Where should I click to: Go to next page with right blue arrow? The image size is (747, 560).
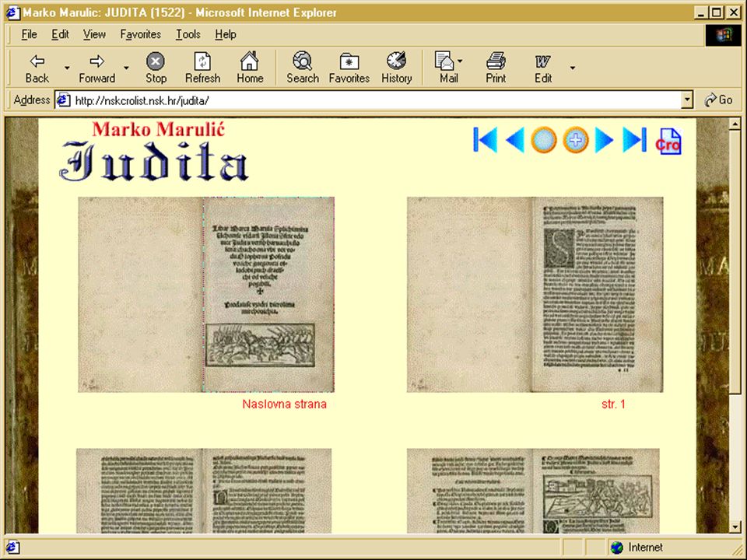604,139
